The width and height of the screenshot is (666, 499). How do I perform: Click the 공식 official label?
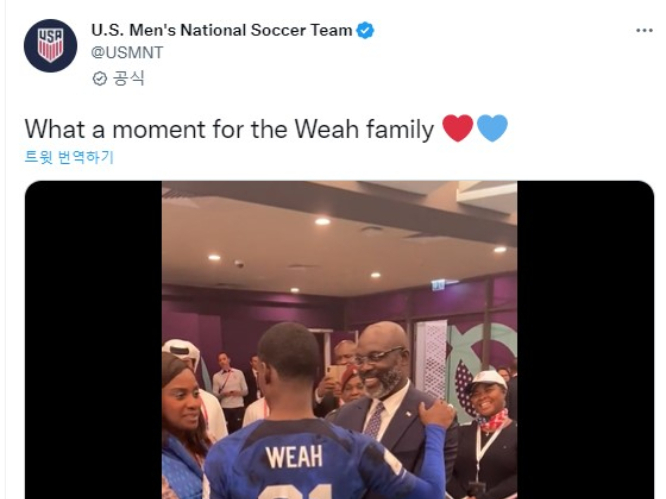[x=129, y=78]
